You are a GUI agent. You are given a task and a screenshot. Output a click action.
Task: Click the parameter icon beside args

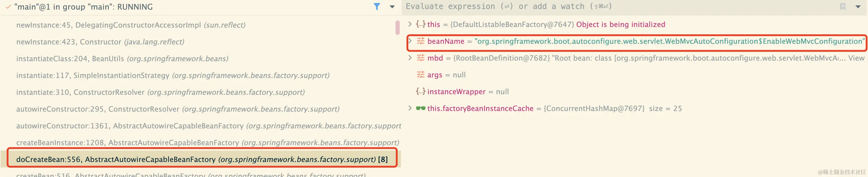(x=420, y=75)
